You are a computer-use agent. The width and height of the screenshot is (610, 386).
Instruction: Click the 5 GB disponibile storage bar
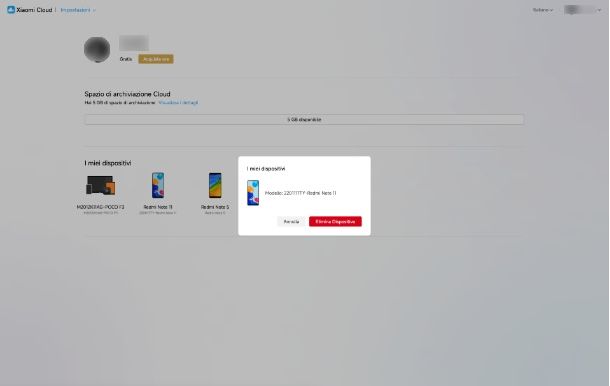pyautogui.click(x=304, y=119)
